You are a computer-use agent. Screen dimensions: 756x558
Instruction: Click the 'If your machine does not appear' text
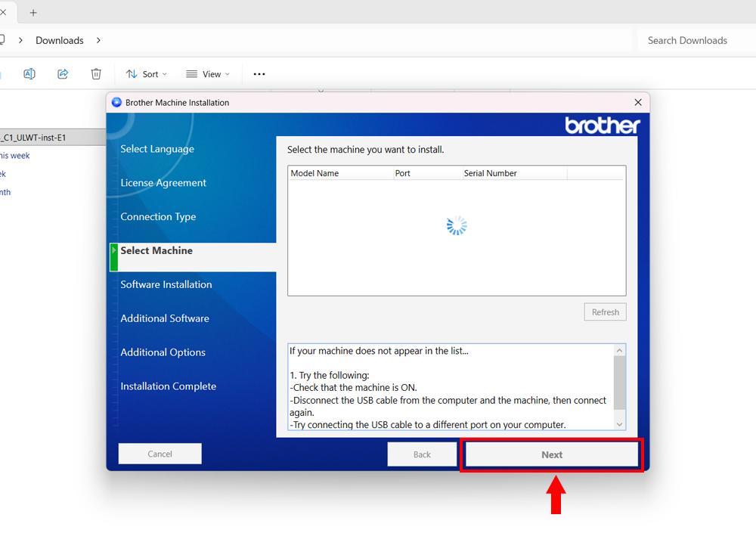click(379, 351)
